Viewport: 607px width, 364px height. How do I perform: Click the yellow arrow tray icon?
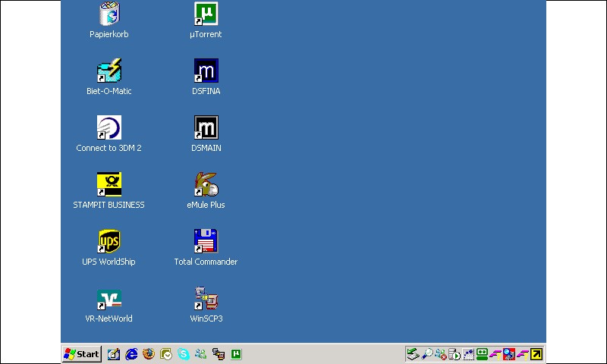point(536,354)
